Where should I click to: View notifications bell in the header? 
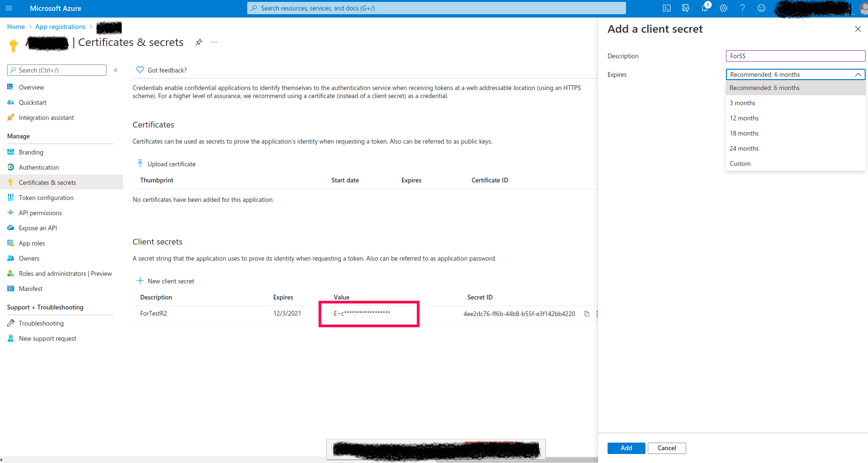705,8
